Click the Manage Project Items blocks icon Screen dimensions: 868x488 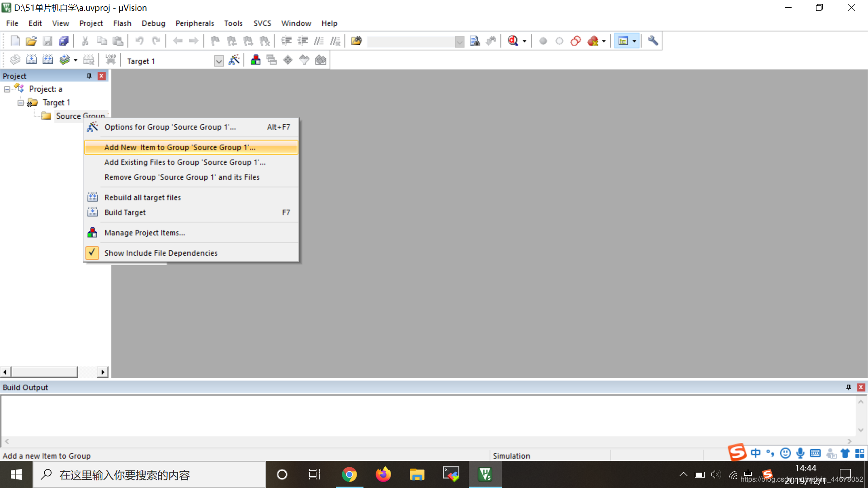point(255,60)
